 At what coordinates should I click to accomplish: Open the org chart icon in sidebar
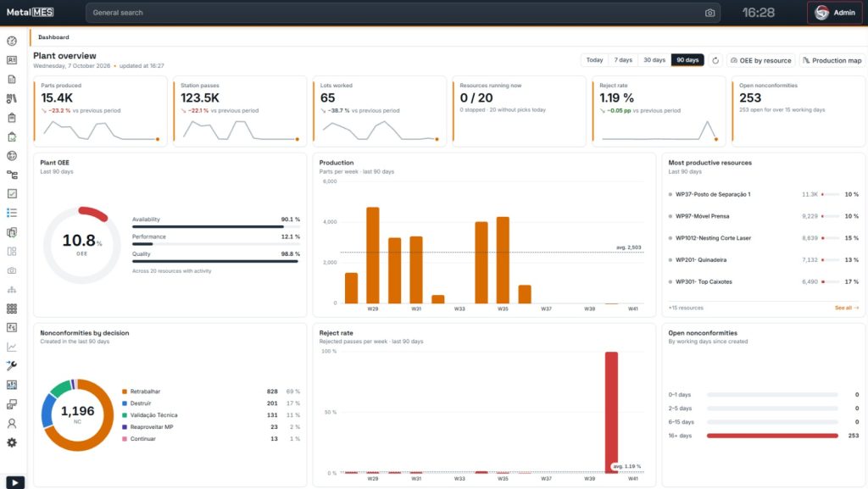(12, 290)
